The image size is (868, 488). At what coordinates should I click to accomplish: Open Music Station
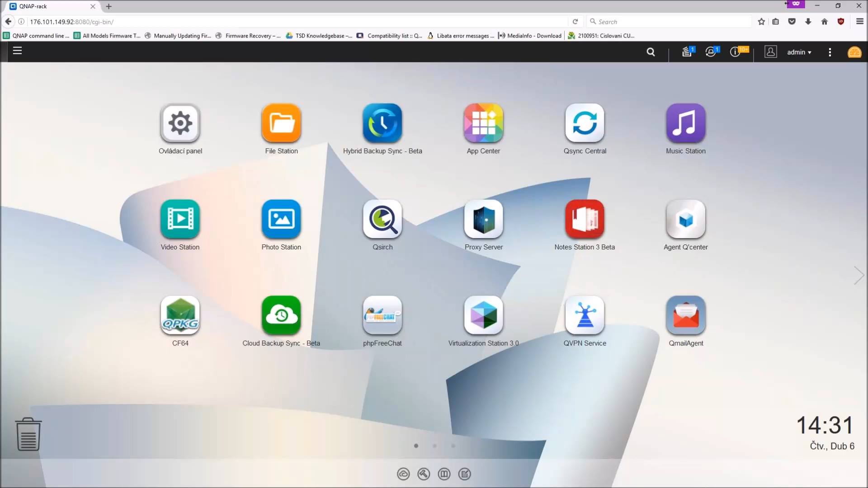click(686, 123)
